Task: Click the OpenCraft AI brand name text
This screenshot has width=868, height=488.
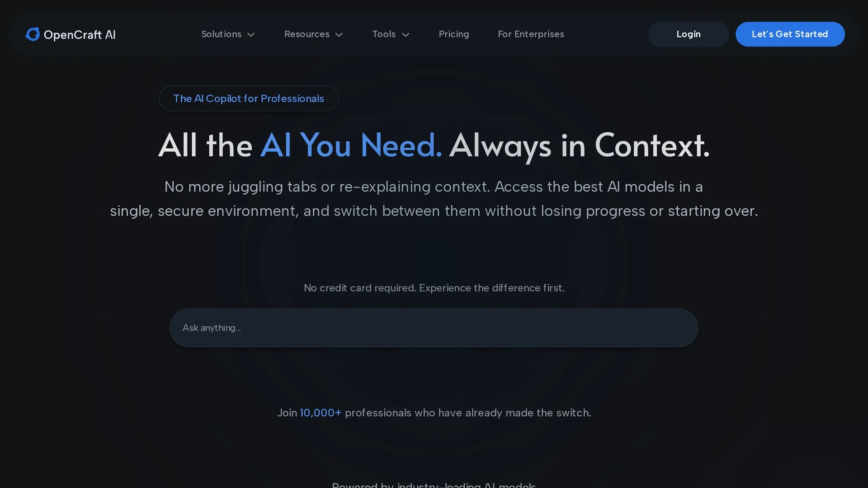Action: pyautogui.click(x=80, y=35)
